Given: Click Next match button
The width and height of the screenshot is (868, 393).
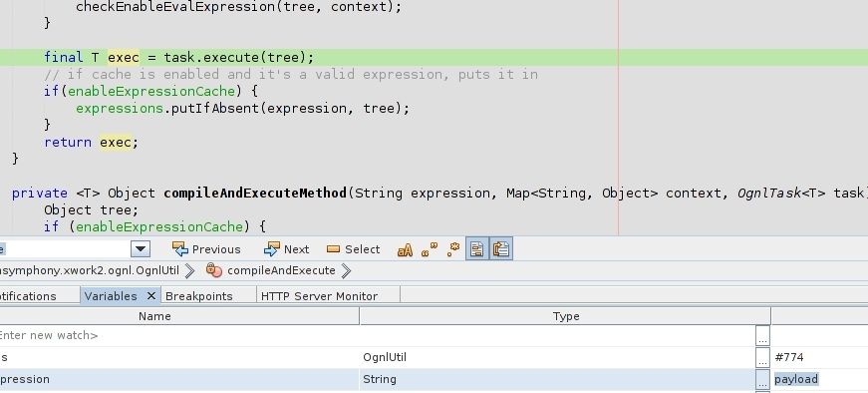Looking at the screenshot, I should [287, 249].
